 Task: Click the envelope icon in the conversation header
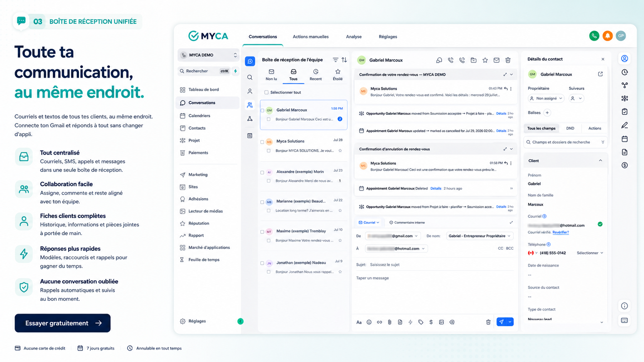click(x=496, y=60)
